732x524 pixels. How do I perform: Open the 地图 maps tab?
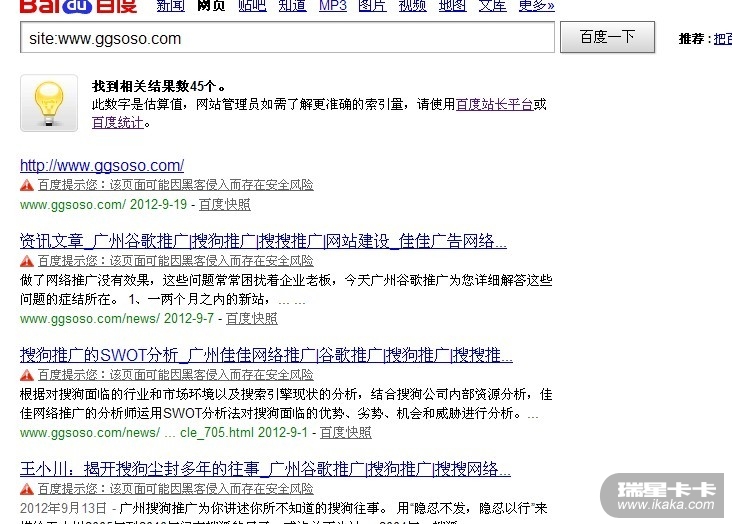click(x=453, y=6)
